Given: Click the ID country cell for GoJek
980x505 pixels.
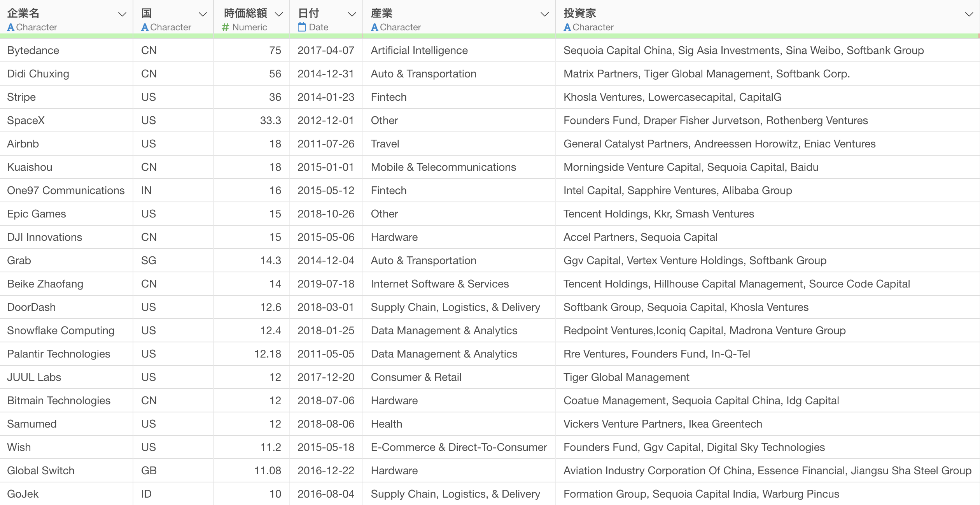Looking at the screenshot, I should pyautogui.click(x=173, y=494).
